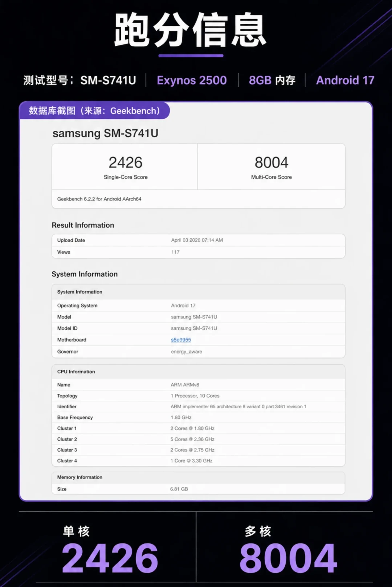Click Cluster 2 value '5 Cores @ 2.36 GHz'
The width and height of the screenshot is (392, 587).
(192, 440)
